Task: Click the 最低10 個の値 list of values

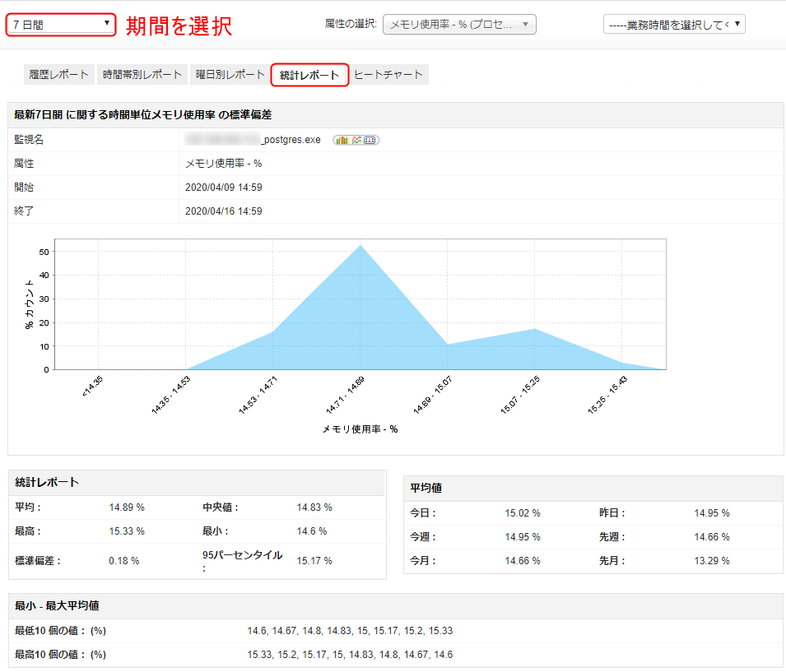Action: (350, 631)
